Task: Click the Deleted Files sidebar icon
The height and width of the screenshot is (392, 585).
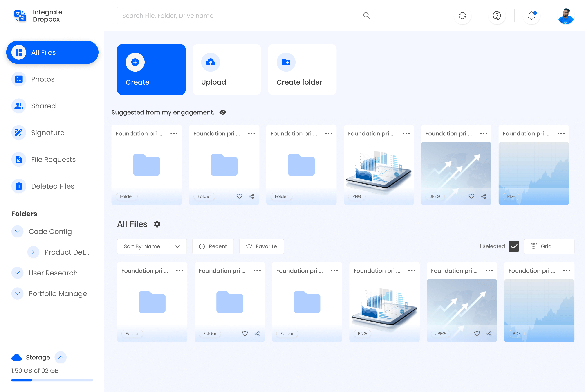Action: (x=19, y=186)
